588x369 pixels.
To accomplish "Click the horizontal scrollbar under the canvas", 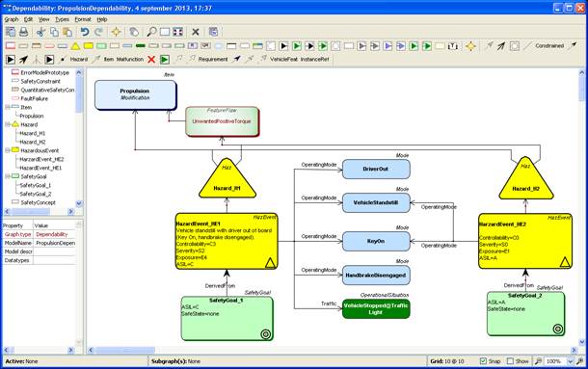I will pos(332,350).
